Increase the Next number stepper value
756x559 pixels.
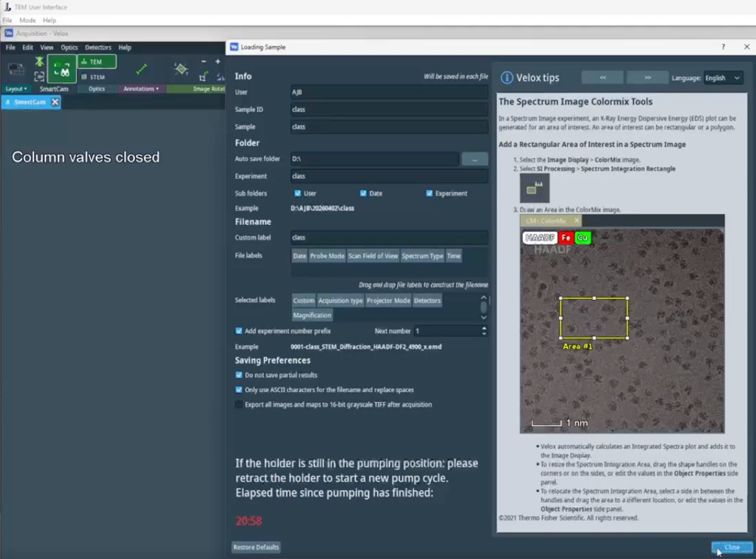pyautogui.click(x=484, y=328)
